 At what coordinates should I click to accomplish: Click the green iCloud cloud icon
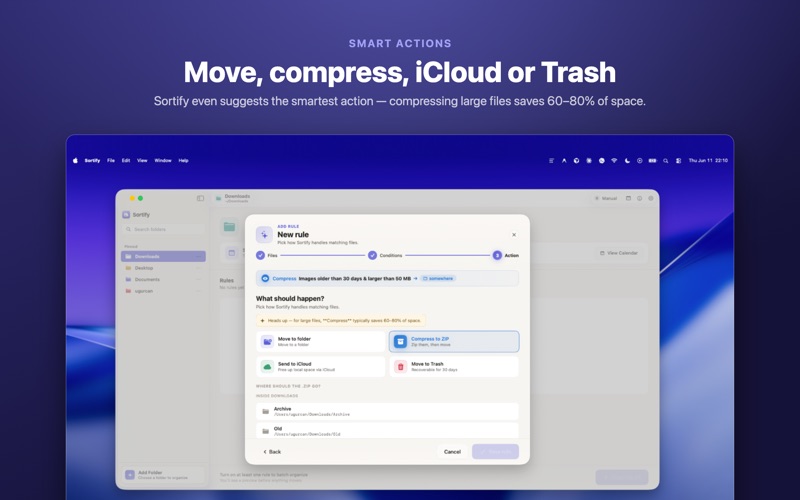(267, 366)
